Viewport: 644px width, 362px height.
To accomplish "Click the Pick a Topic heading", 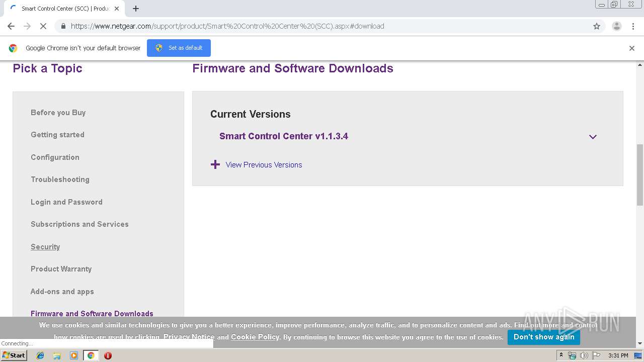I will [47, 68].
